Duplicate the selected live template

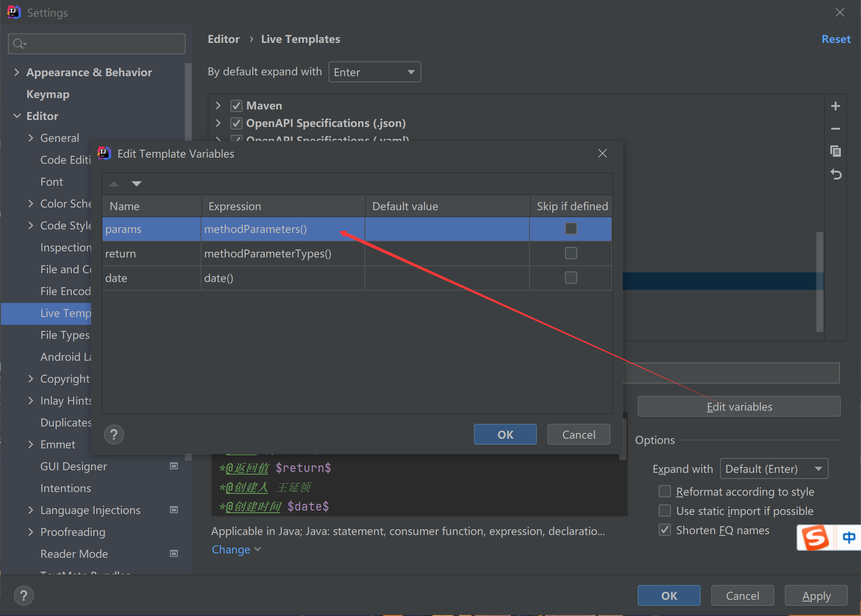pyautogui.click(x=835, y=151)
